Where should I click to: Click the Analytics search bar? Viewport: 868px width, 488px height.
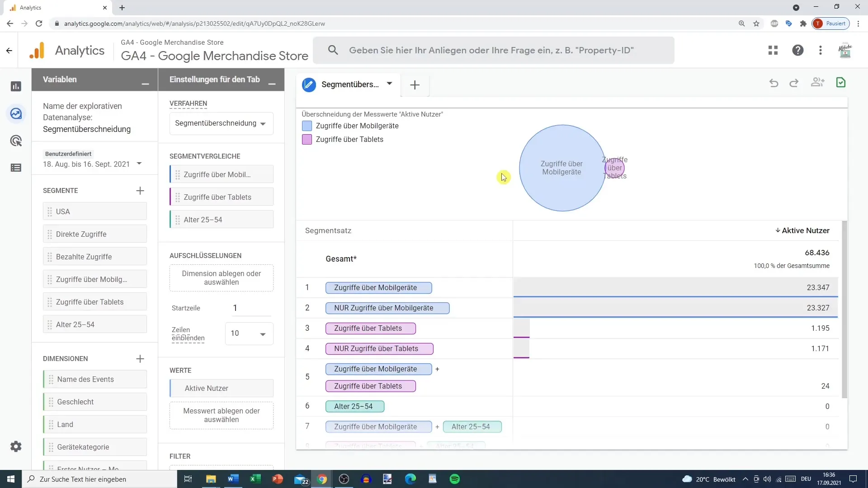tap(494, 50)
